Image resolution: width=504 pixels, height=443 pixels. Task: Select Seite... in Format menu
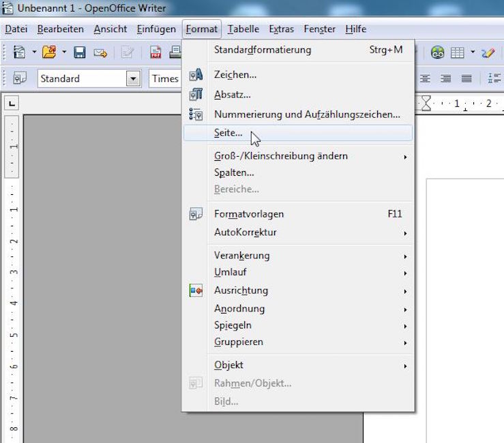coord(298,133)
